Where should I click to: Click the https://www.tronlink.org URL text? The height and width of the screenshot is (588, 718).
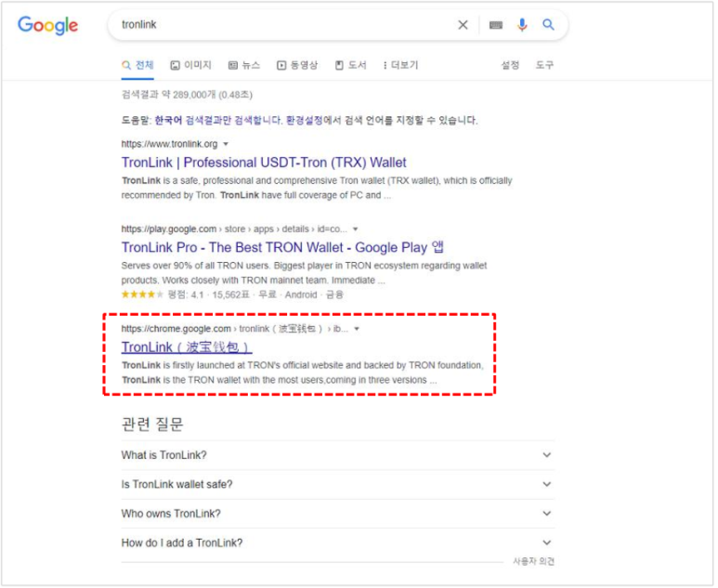[x=169, y=144]
